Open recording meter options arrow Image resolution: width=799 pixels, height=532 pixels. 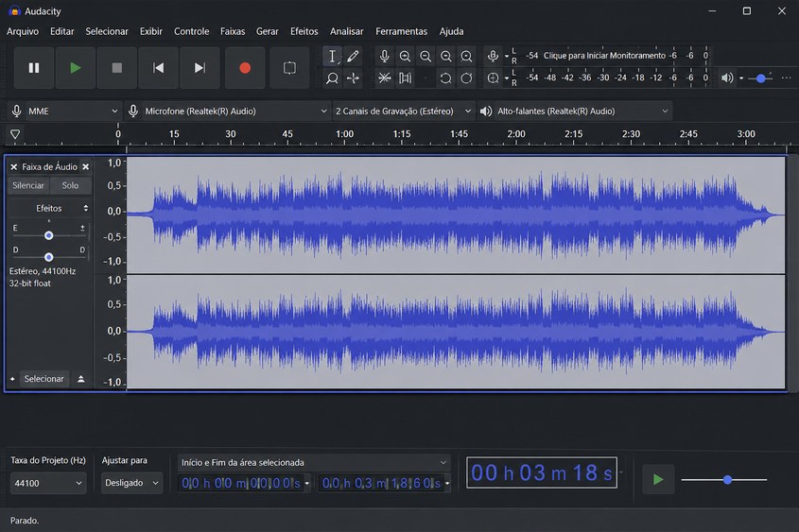pos(507,56)
